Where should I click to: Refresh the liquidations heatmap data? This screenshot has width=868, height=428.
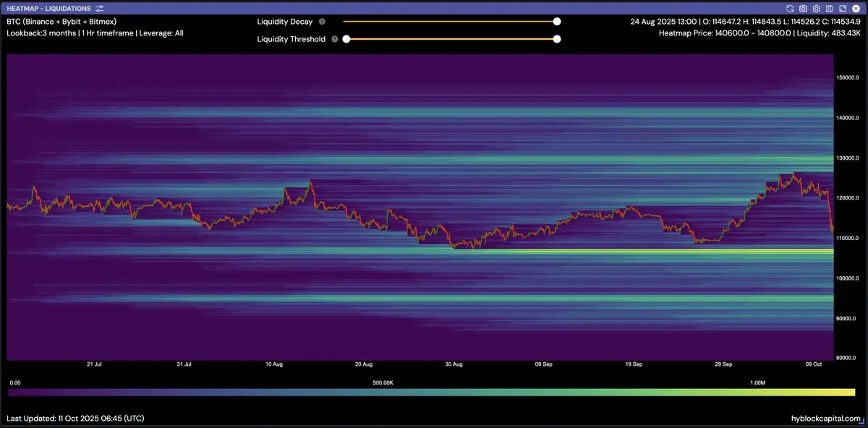790,9
